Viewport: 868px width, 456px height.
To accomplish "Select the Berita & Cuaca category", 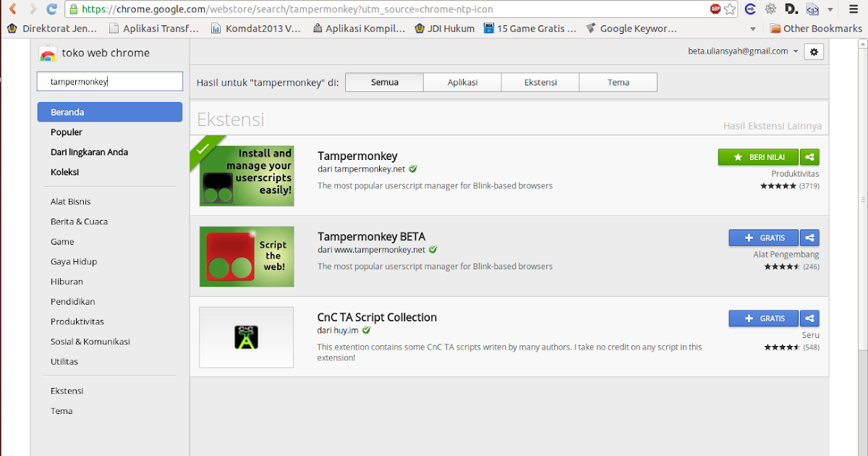I will click(79, 221).
